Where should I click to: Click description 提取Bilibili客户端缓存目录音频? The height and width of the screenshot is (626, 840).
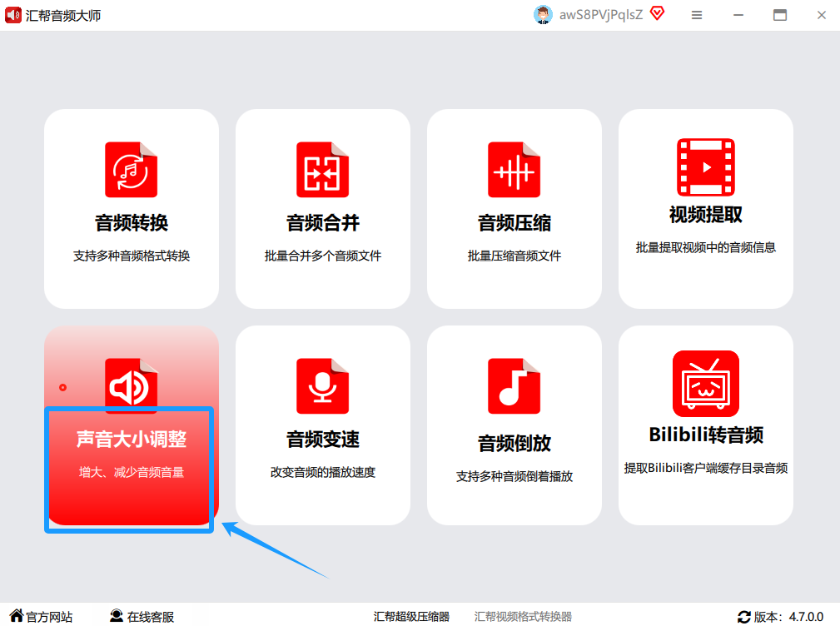(705, 468)
